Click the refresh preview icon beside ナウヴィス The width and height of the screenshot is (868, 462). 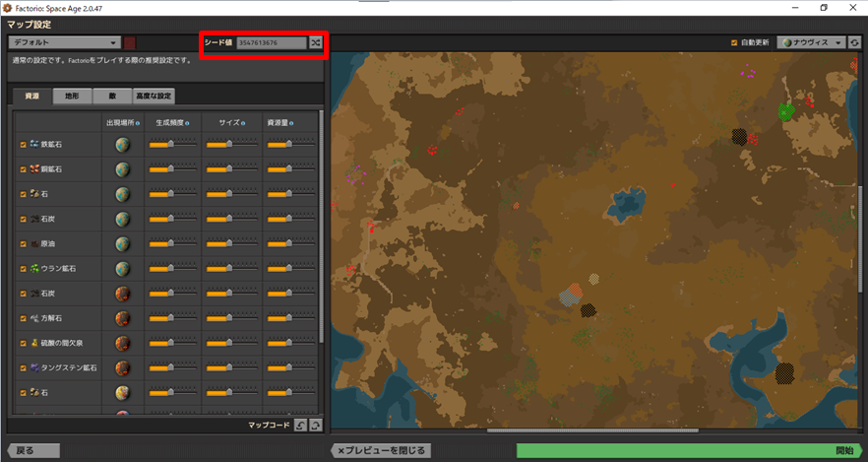[854, 42]
